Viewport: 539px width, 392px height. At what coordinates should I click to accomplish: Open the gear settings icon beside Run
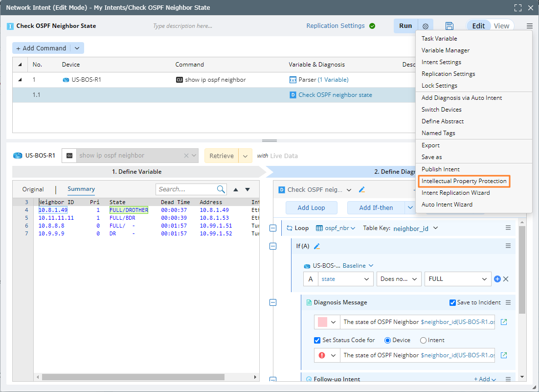click(426, 26)
